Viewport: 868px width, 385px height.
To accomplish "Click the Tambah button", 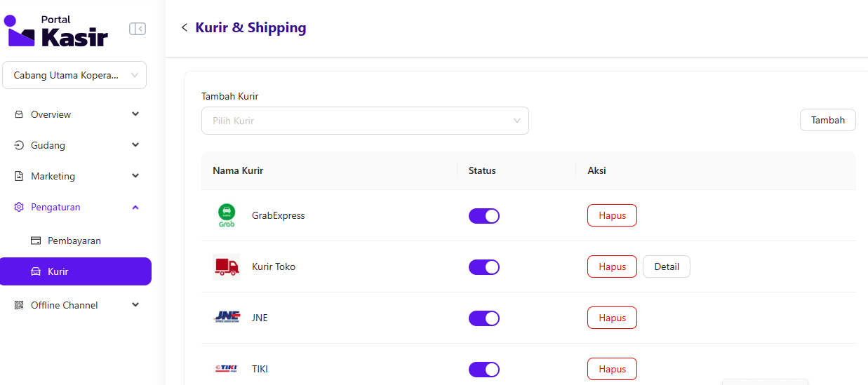I will pyautogui.click(x=827, y=120).
